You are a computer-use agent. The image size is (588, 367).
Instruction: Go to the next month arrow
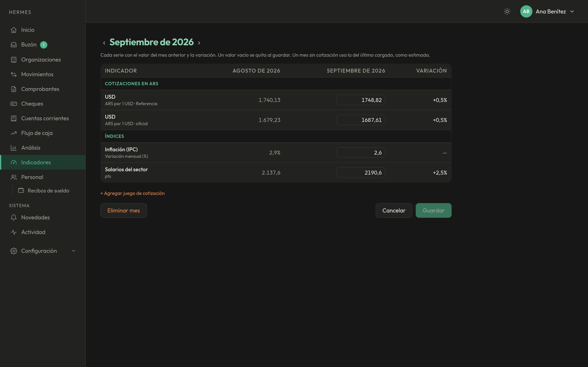(199, 43)
